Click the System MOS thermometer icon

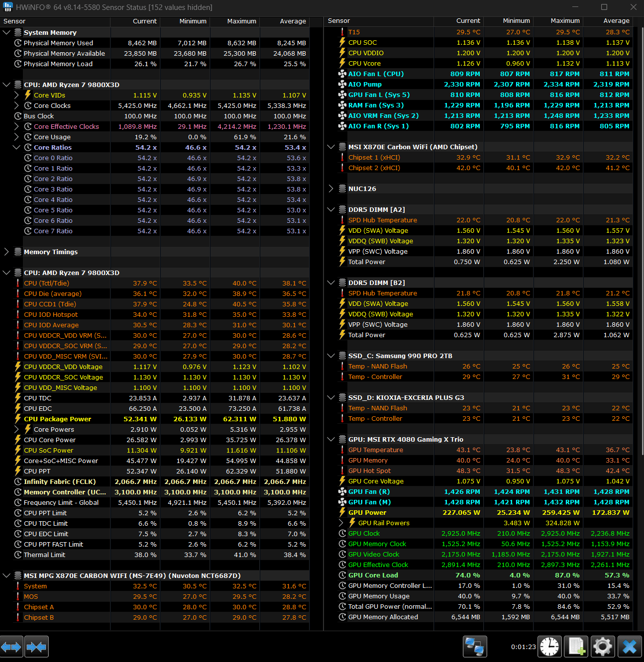coord(18,596)
